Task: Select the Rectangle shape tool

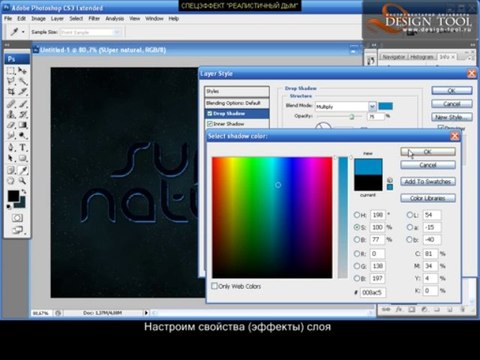Action: click(23, 158)
